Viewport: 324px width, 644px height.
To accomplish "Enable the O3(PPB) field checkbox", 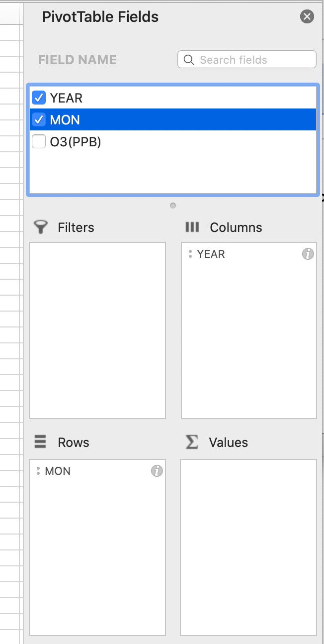I will click(39, 142).
